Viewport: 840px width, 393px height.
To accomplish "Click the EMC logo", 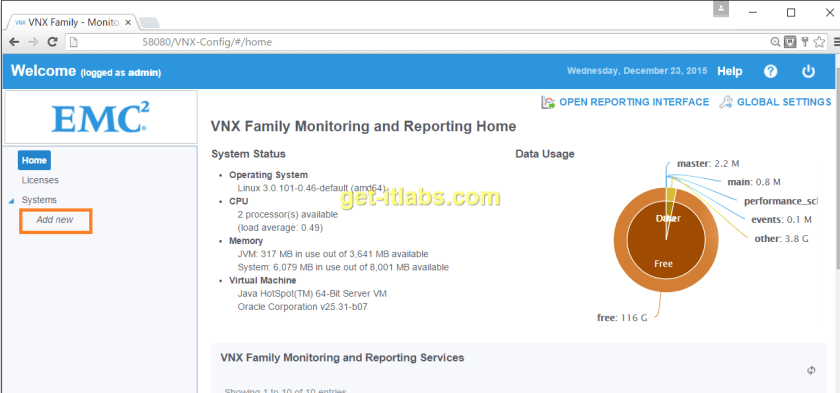I will click(x=101, y=118).
